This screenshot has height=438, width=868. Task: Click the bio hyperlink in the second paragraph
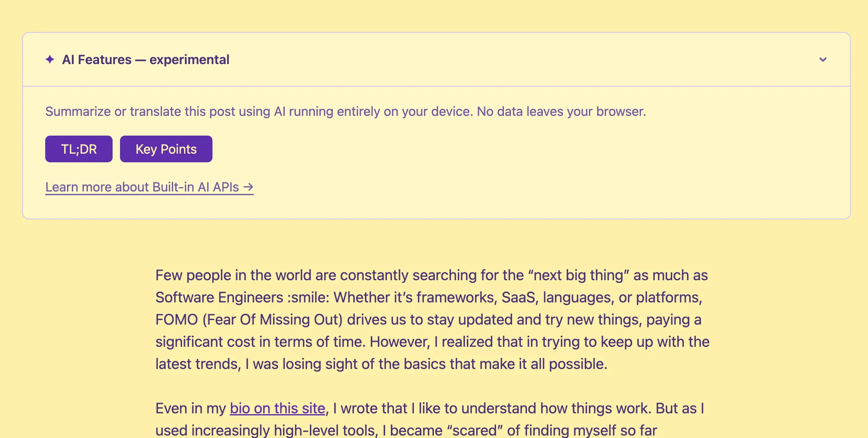point(277,408)
